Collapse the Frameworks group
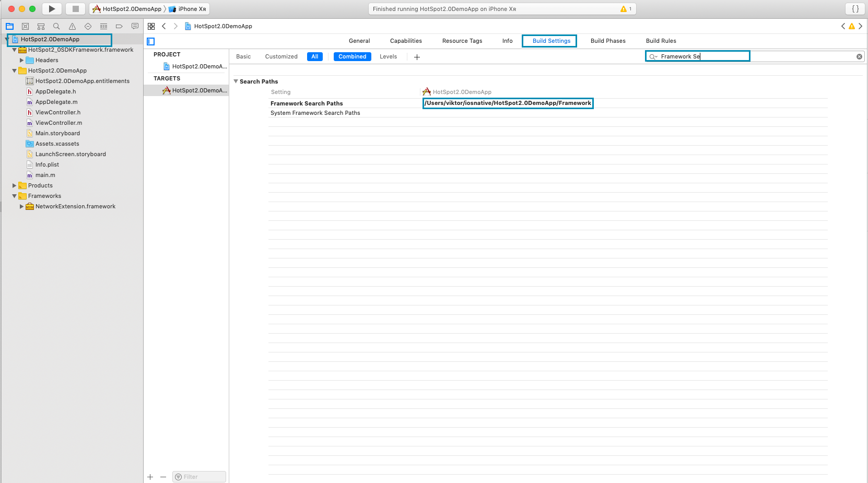The height and width of the screenshot is (483, 868). 14,196
